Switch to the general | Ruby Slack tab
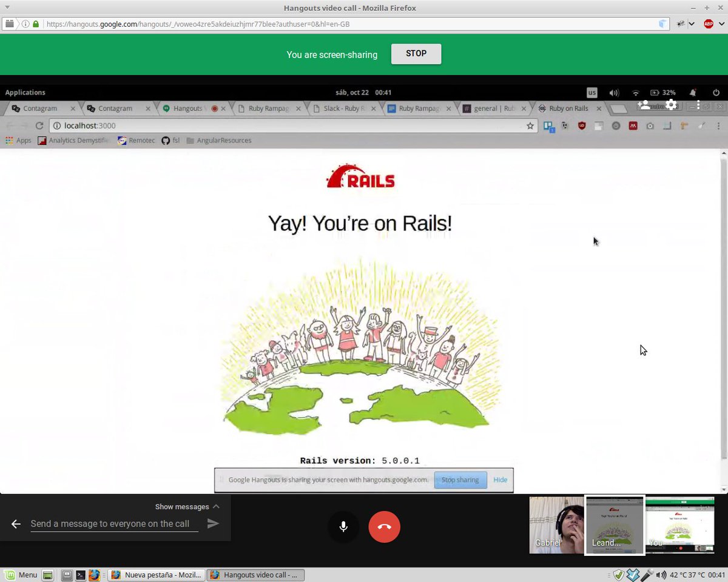Image resolution: width=728 pixels, height=582 pixels. click(x=494, y=109)
